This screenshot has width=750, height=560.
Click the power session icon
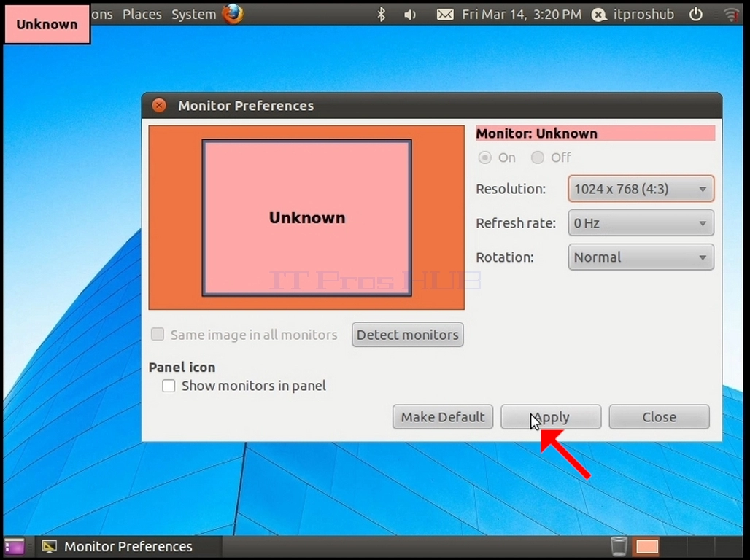coord(696,15)
